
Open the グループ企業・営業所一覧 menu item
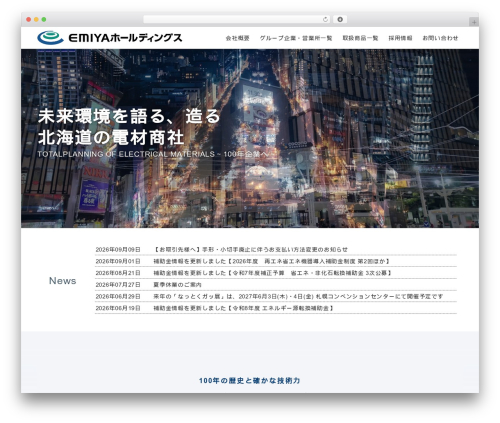[296, 38]
